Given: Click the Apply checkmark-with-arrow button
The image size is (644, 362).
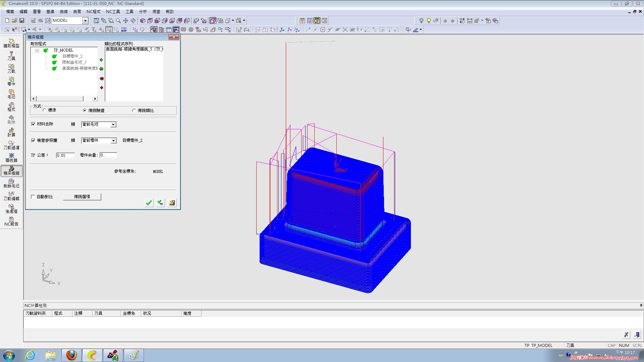Looking at the screenshot, I should (x=160, y=202).
